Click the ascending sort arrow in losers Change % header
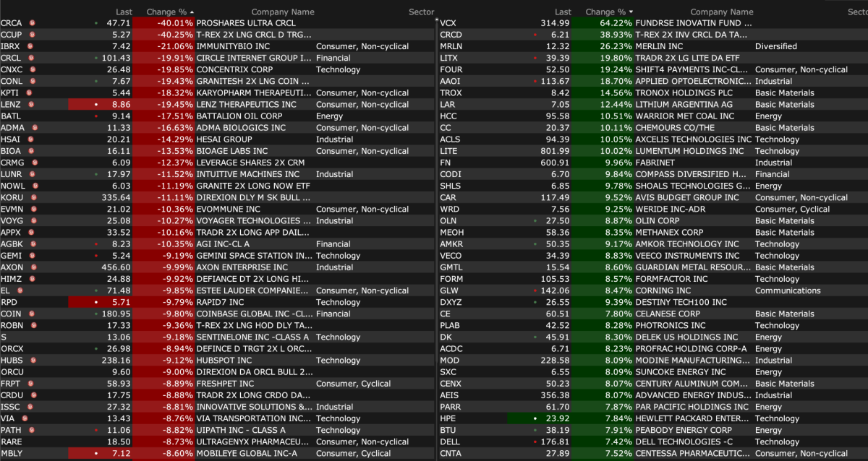The width and height of the screenshot is (868, 461). tap(192, 12)
